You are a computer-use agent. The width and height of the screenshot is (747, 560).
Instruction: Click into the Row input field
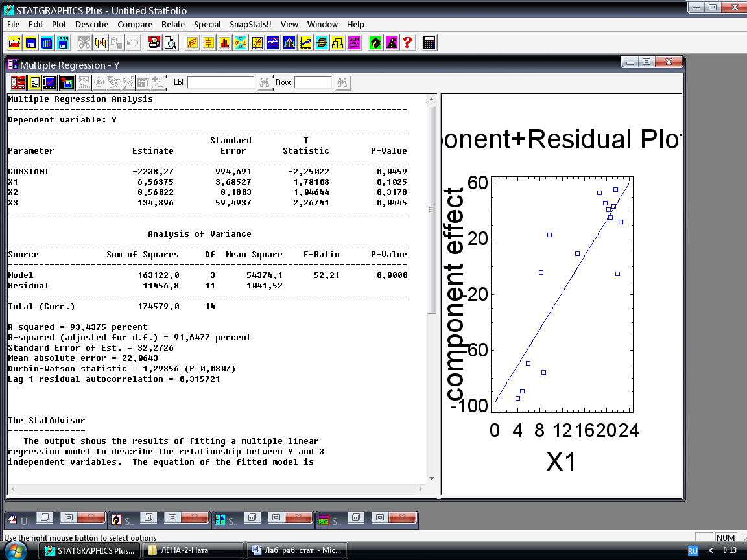tap(313, 82)
